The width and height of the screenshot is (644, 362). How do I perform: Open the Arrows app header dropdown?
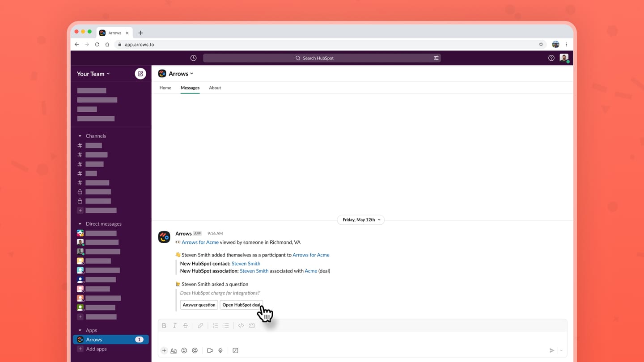click(181, 74)
